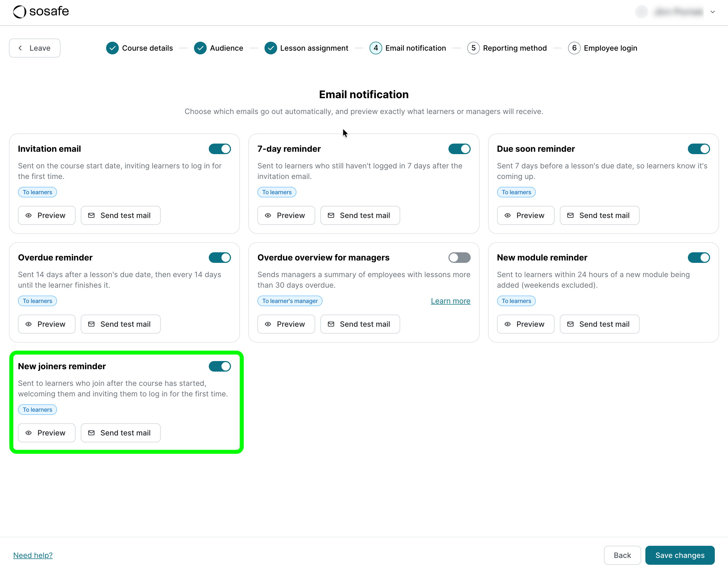Image resolution: width=728 pixels, height=569 pixels.
Task: Preview the New joiners reminder
Action: click(47, 433)
